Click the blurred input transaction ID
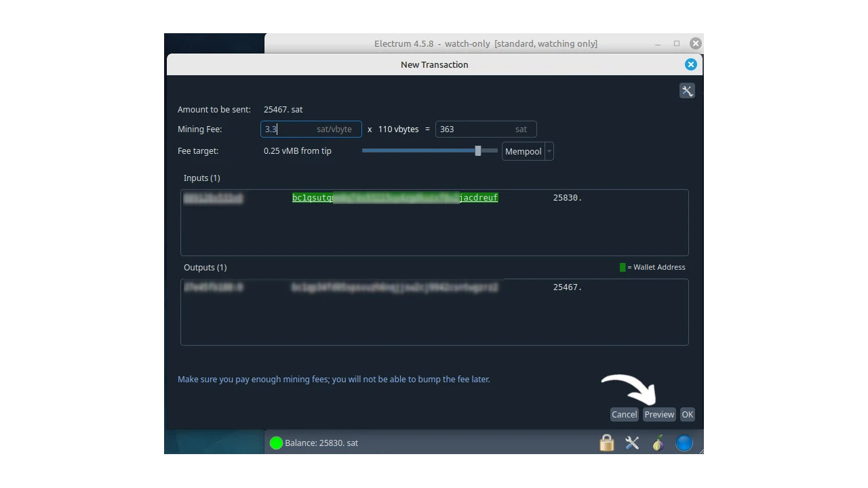Screen dimensions: 868x488 (x=213, y=198)
